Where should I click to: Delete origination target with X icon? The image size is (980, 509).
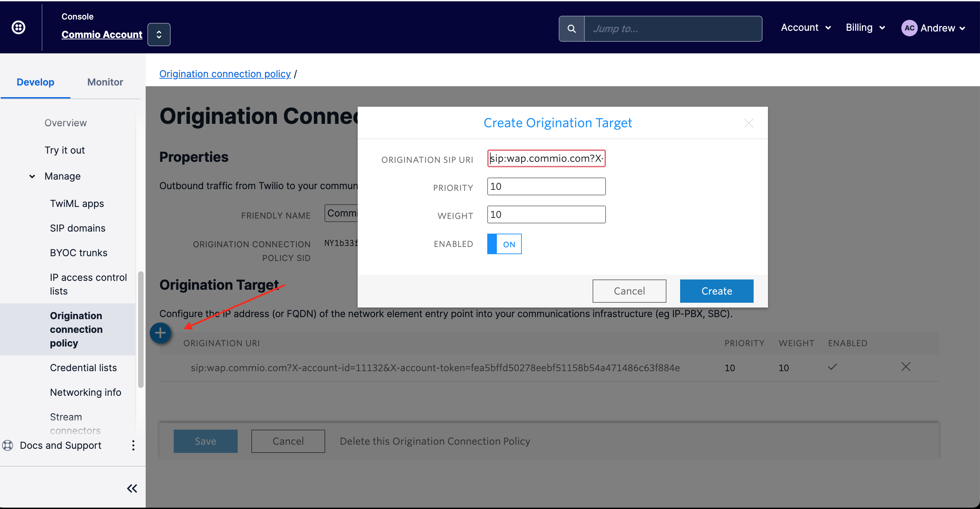tap(905, 367)
